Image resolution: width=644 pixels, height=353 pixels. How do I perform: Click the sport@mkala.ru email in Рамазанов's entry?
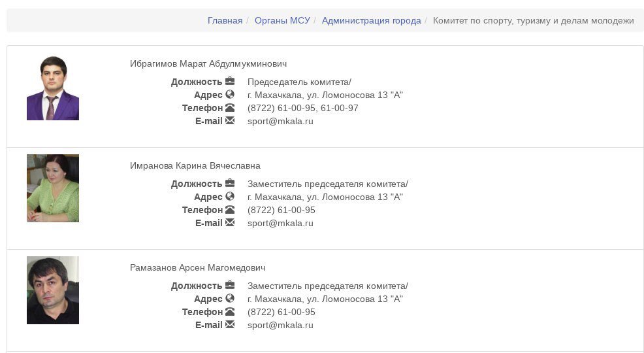[x=280, y=325]
